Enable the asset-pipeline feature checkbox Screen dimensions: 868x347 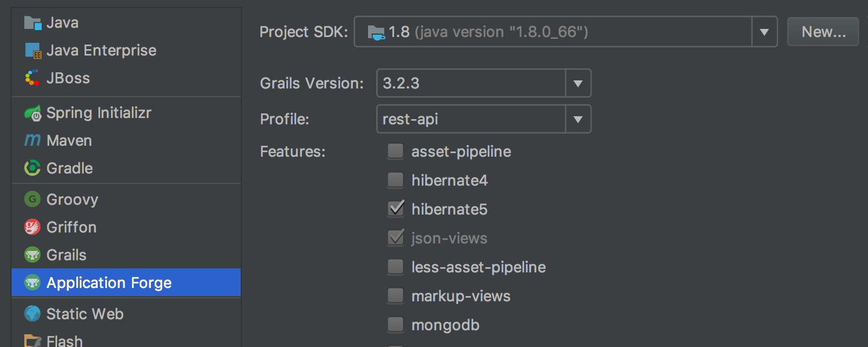[396, 152]
